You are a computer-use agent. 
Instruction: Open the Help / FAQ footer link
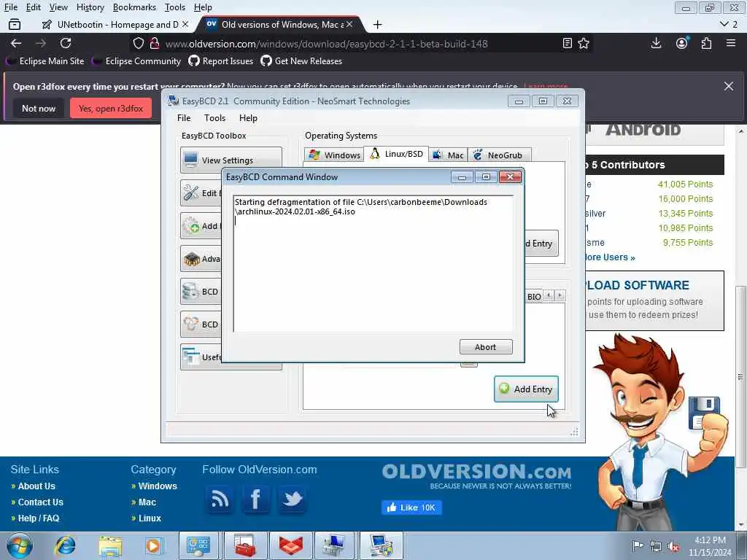39,518
